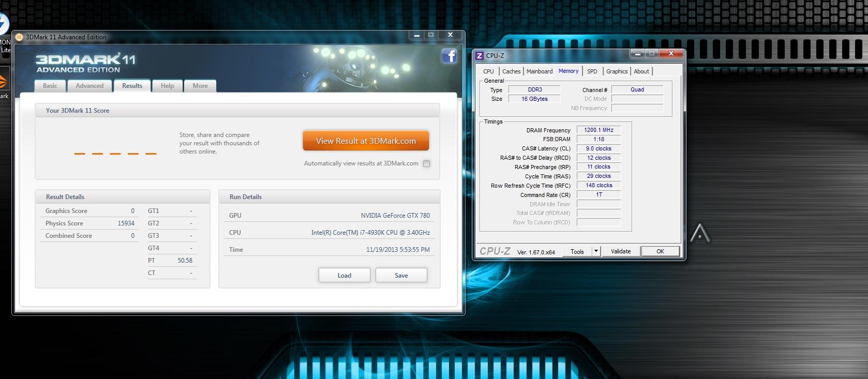Click the tRFC 148 clocks field

(x=598, y=186)
